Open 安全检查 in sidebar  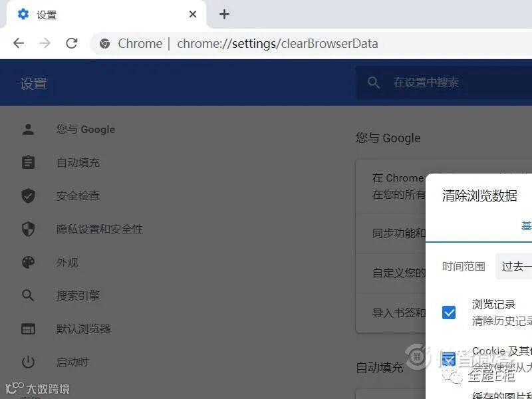78,196
